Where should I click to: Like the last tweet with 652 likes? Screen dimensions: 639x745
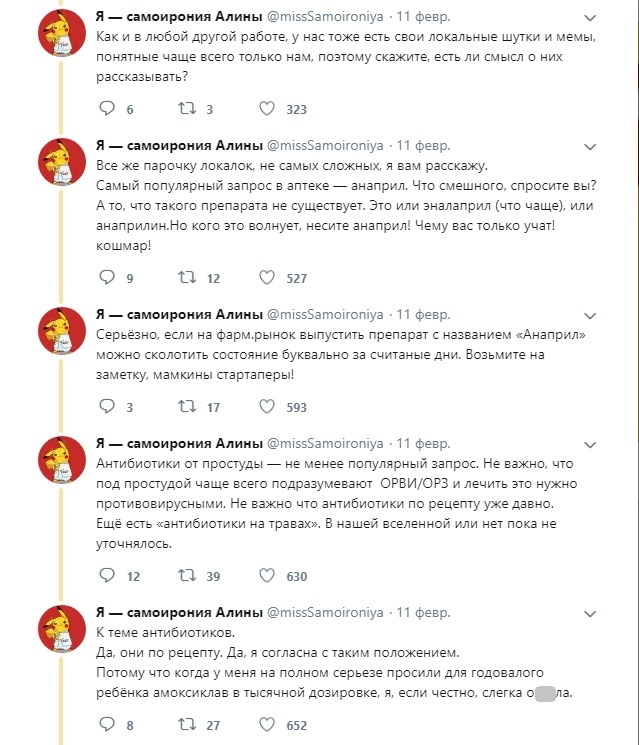coord(267,725)
